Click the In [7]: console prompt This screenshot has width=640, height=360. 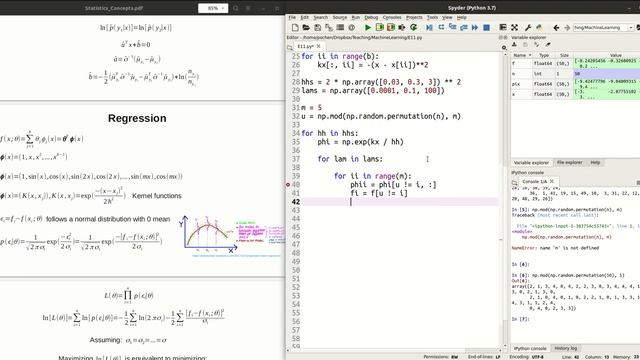520,319
